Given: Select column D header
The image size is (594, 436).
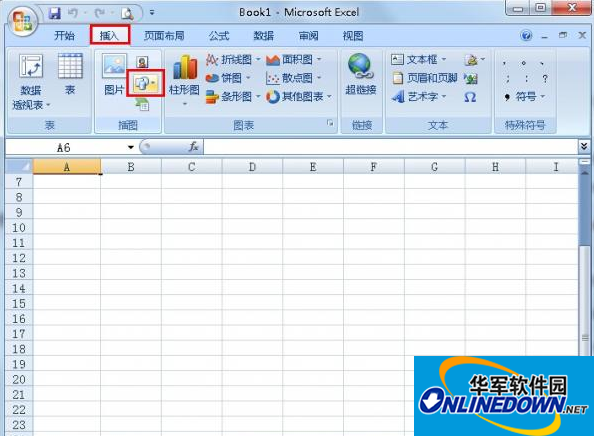Looking at the screenshot, I should (x=252, y=167).
